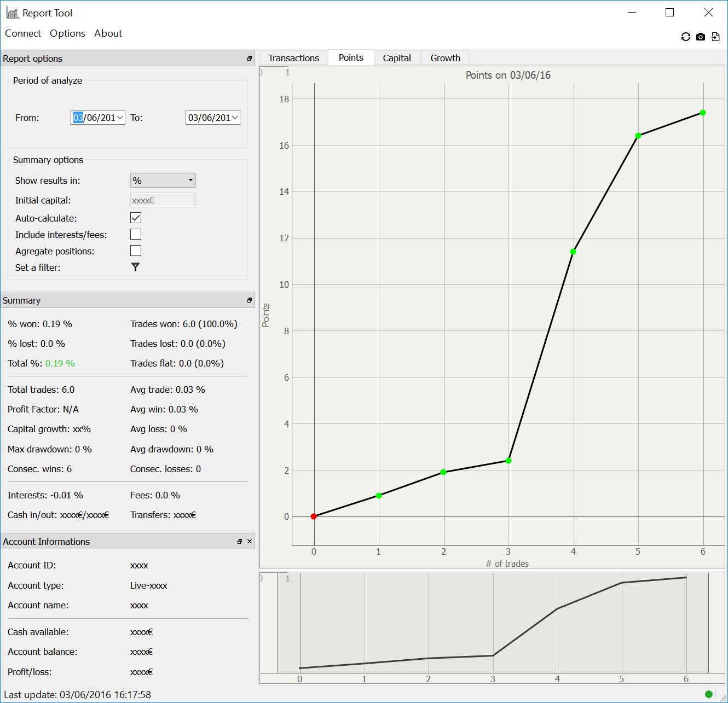The height and width of the screenshot is (703, 728).
Task: Click the Report Tool app icon
Action: (x=13, y=13)
